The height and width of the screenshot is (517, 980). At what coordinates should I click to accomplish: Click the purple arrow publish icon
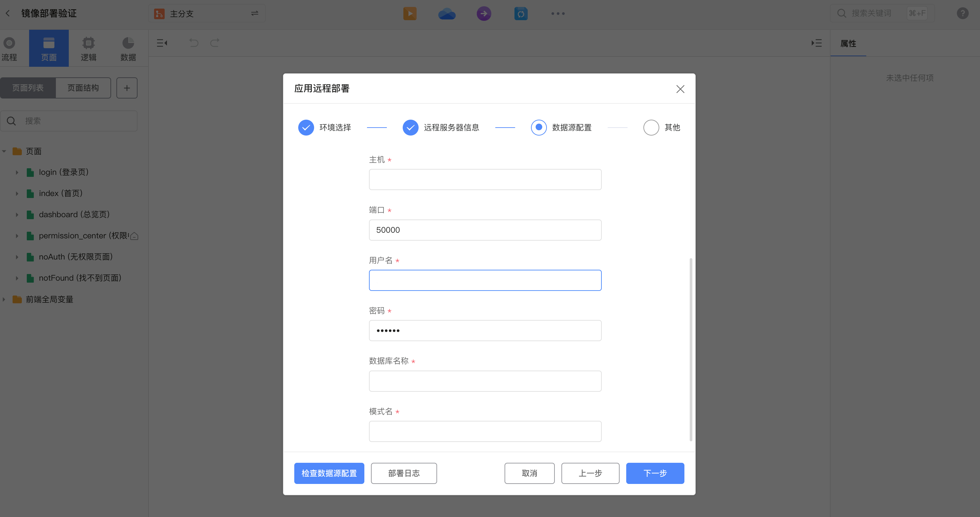click(483, 14)
